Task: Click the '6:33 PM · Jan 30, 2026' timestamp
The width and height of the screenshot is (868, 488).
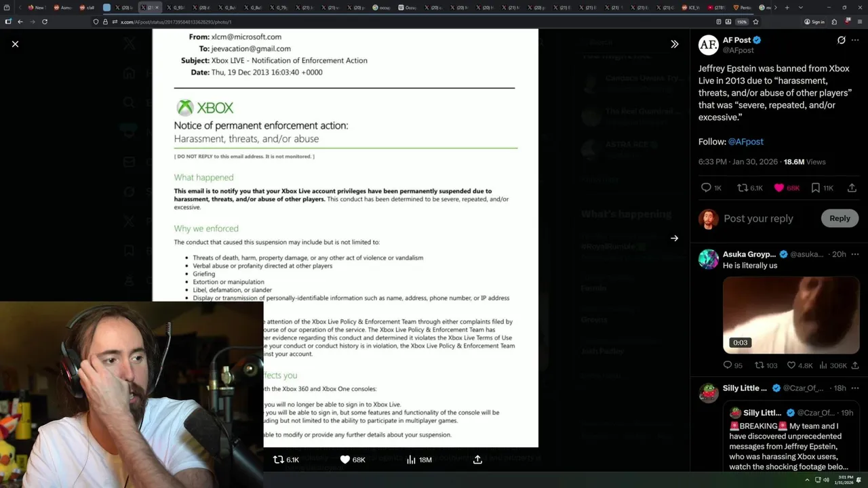Action: click(x=736, y=162)
